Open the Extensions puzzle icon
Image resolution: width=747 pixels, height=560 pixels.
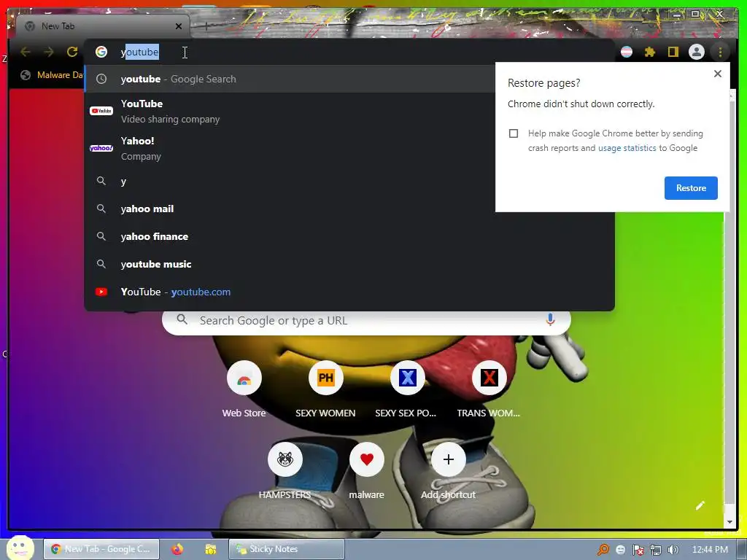(650, 52)
